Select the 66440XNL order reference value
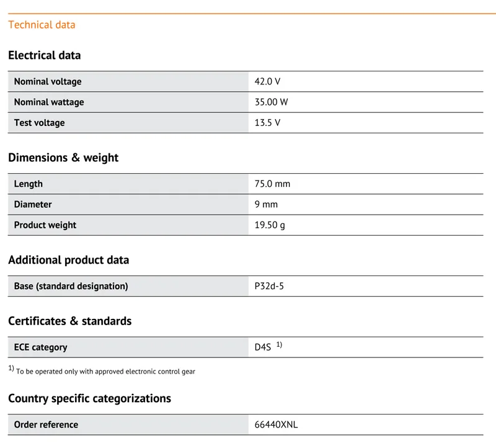 click(276, 424)
